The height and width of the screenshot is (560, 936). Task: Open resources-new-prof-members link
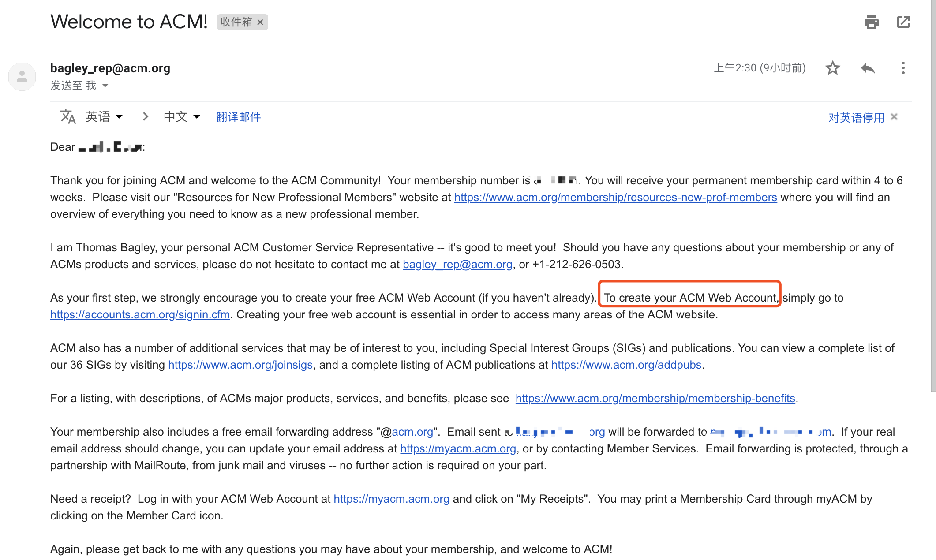pos(615,198)
